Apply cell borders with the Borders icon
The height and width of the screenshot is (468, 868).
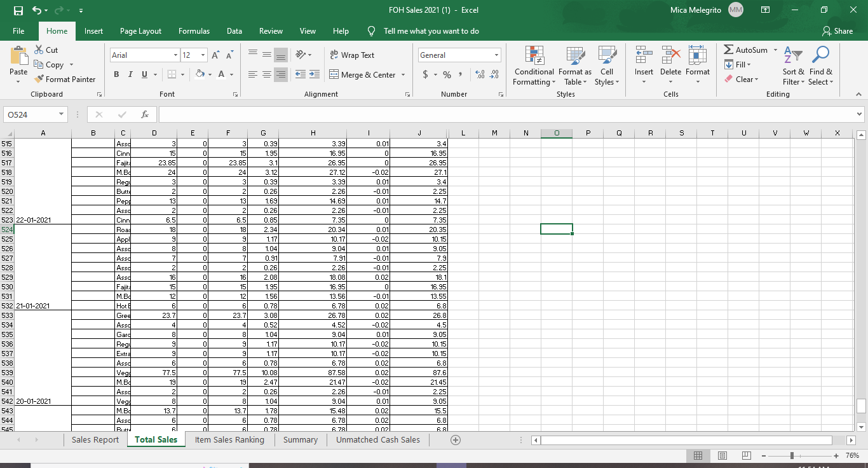tap(172, 75)
